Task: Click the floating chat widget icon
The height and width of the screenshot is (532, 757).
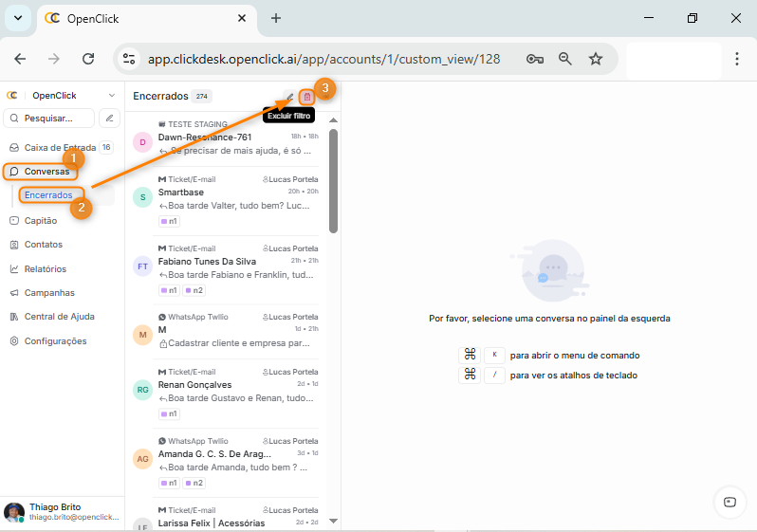Action: pos(729,502)
